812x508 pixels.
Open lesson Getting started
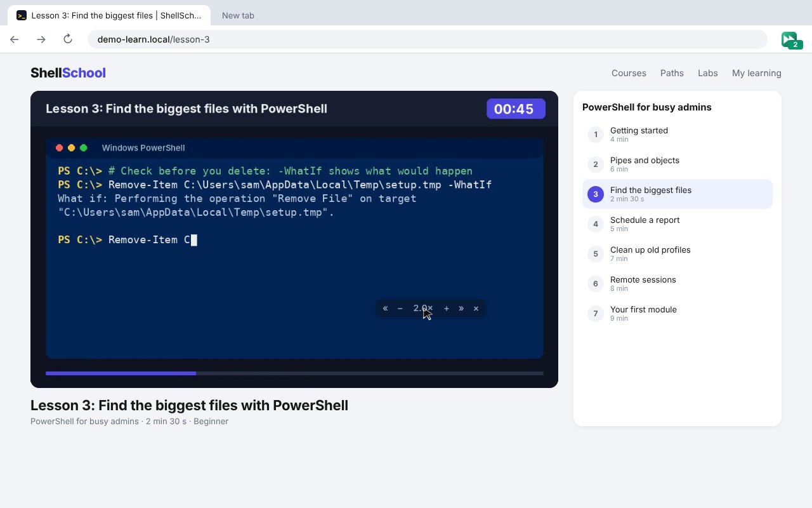click(x=678, y=135)
